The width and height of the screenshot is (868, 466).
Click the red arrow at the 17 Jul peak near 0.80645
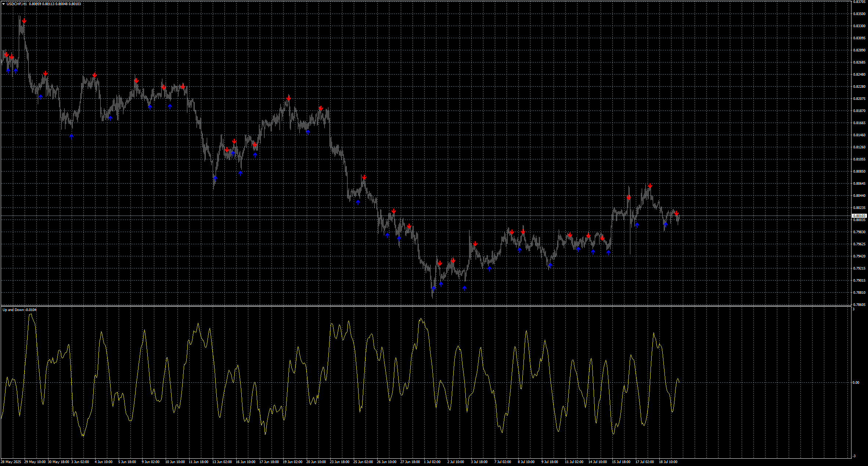[650, 186]
